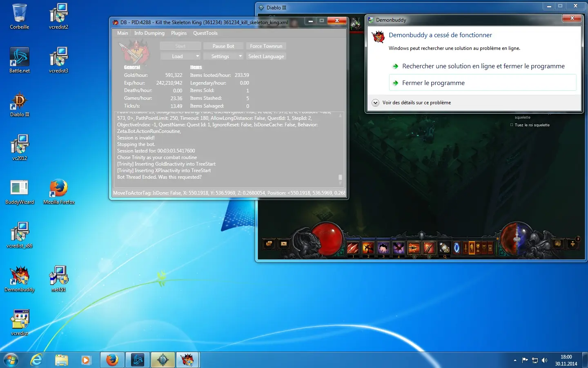
Task: Select the Battle.net desktop shortcut
Action: click(x=20, y=60)
